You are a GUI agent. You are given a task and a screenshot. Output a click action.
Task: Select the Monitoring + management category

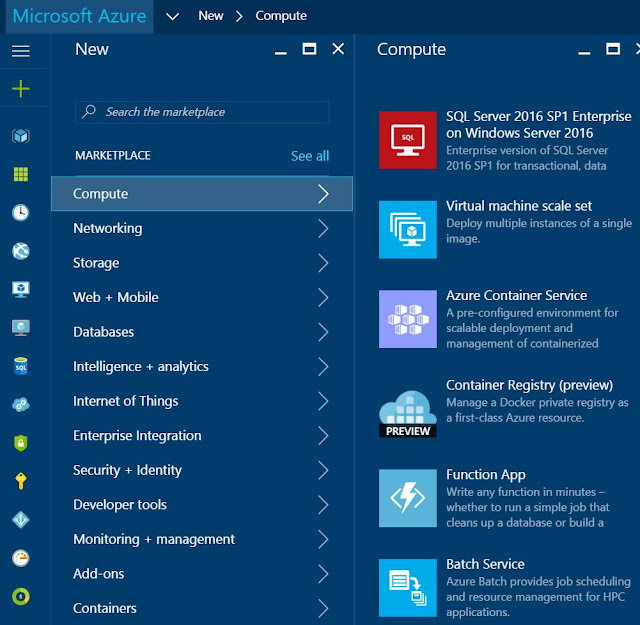pyautogui.click(x=202, y=539)
